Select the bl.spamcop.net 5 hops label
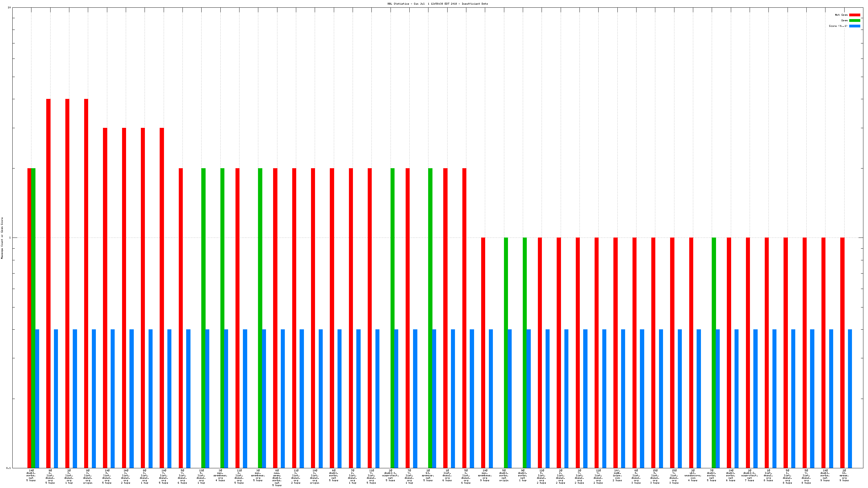 point(428,475)
